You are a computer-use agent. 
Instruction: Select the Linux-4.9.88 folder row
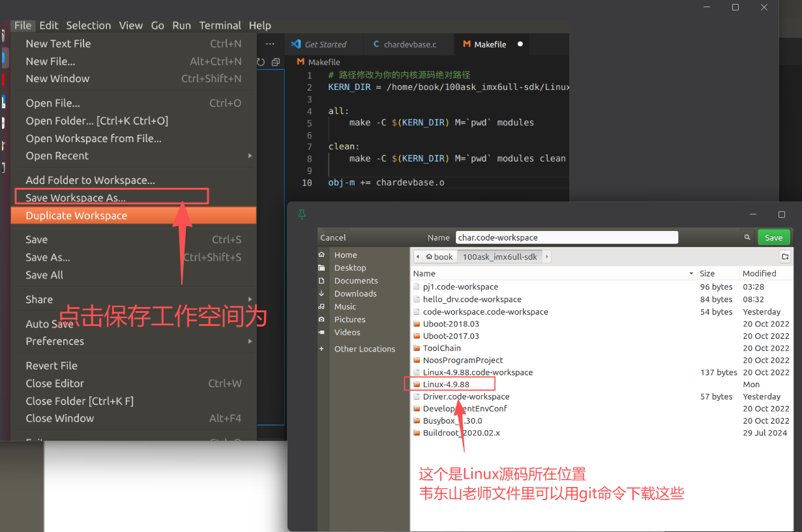pos(602,385)
